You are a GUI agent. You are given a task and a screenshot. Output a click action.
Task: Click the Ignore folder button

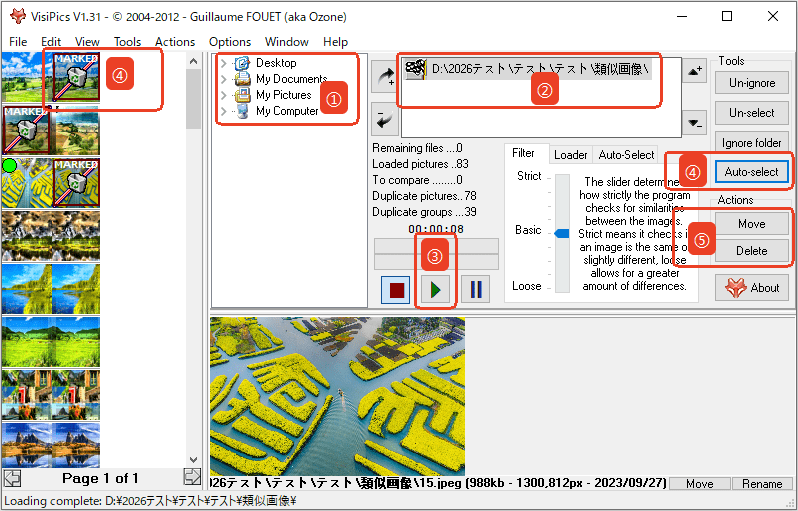click(x=752, y=143)
